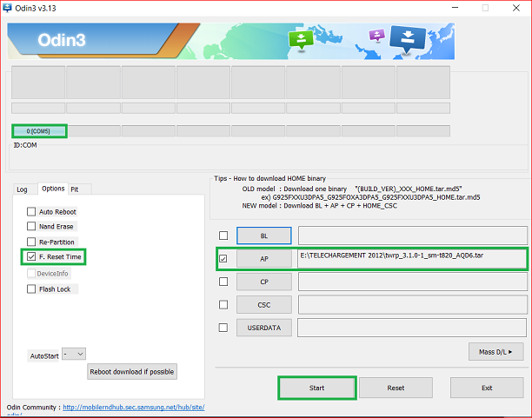Select the 0:[COM5] port indicator
This screenshot has width=532, height=418.
point(39,131)
